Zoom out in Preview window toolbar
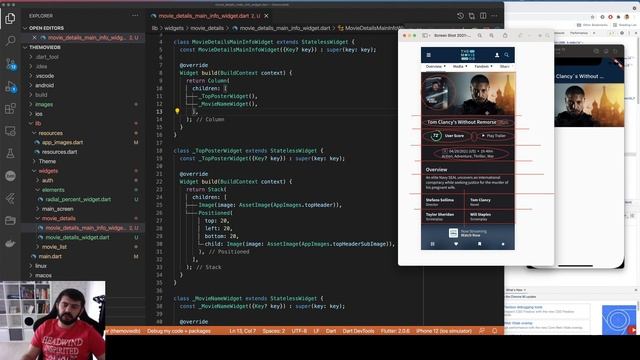640x360 pixels. click(x=480, y=36)
